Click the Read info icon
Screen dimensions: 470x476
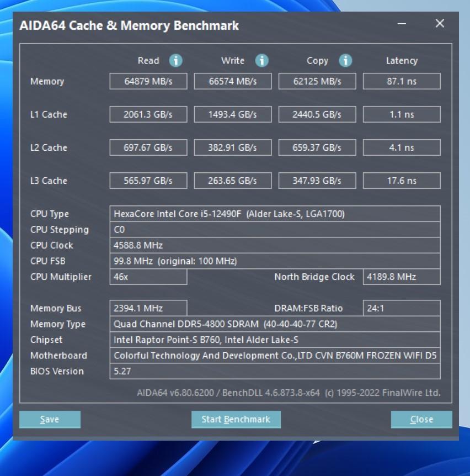tap(176, 60)
